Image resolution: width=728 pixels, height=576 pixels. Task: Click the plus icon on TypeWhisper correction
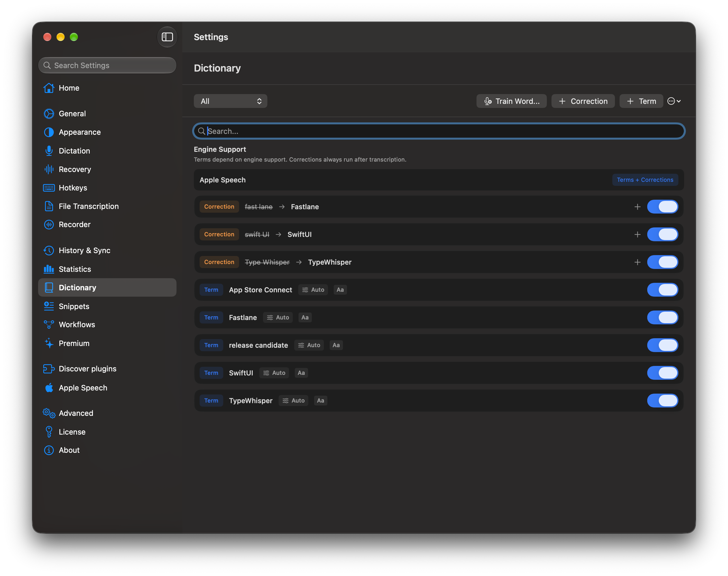coord(637,262)
